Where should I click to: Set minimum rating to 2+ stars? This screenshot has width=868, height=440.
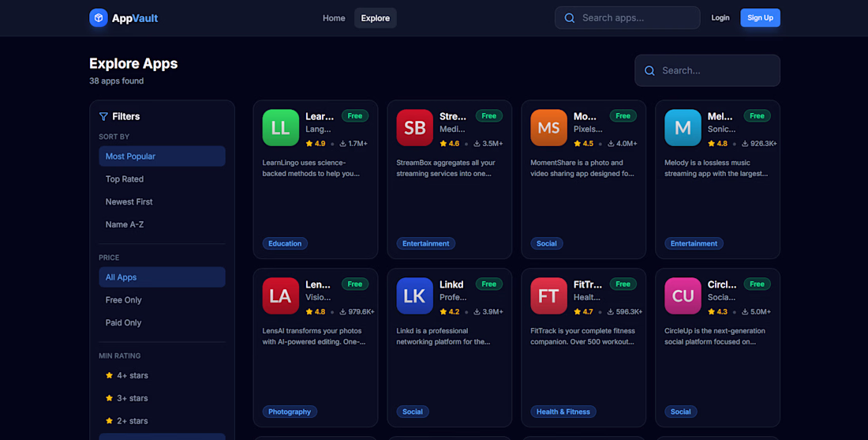[163, 420]
